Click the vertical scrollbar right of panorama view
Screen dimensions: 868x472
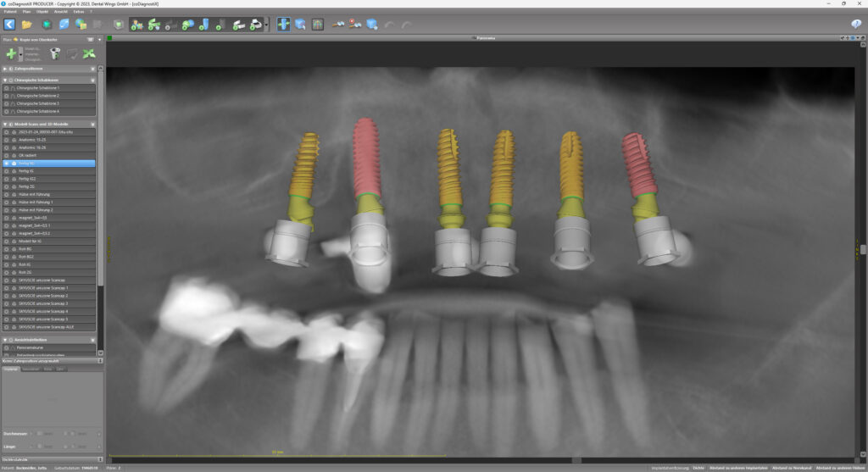863,250
